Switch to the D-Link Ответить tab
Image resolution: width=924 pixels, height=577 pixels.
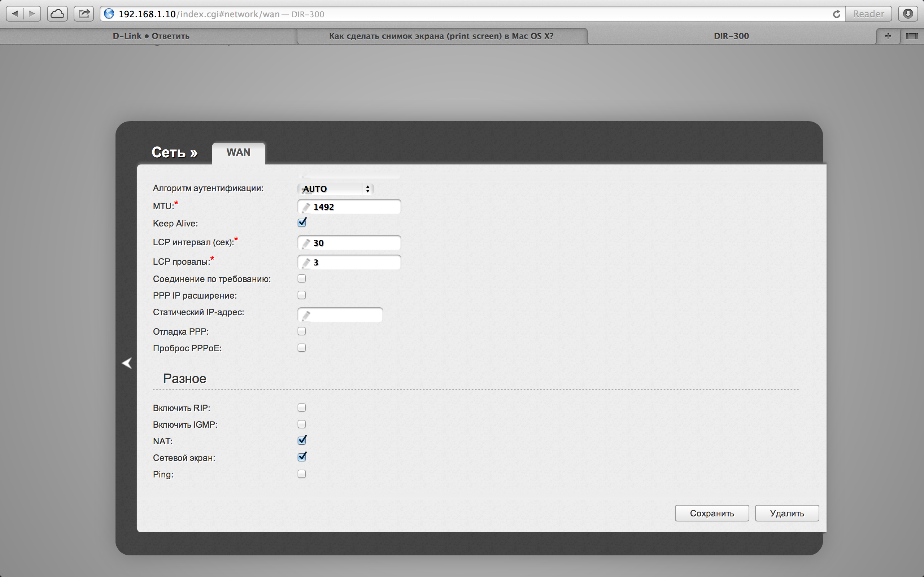click(x=151, y=36)
